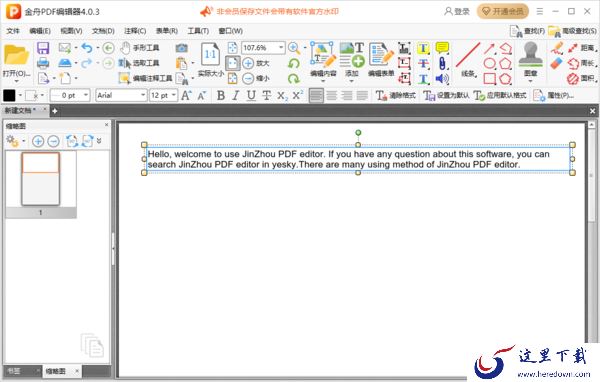This screenshot has width=600, height=382.
Task: Attach a file using the paperclip icon
Action: pos(442,64)
